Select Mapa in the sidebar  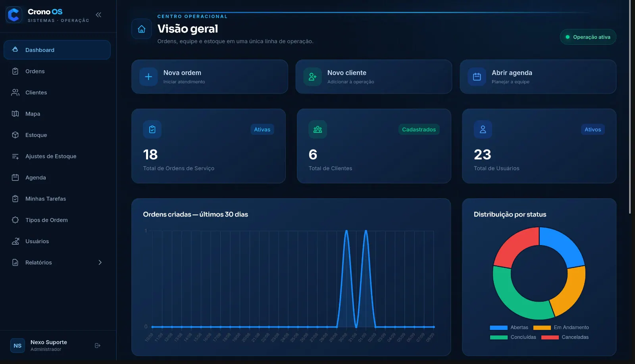point(57,114)
